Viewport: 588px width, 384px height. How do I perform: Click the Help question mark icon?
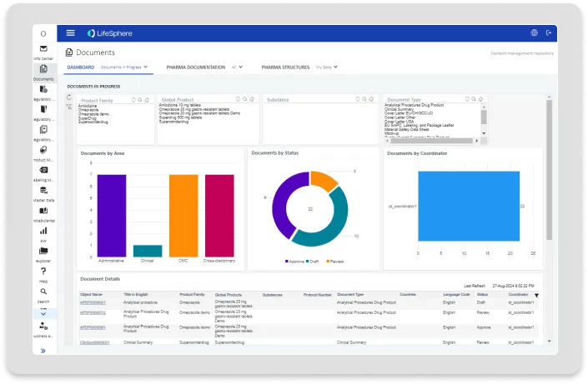[43, 272]
